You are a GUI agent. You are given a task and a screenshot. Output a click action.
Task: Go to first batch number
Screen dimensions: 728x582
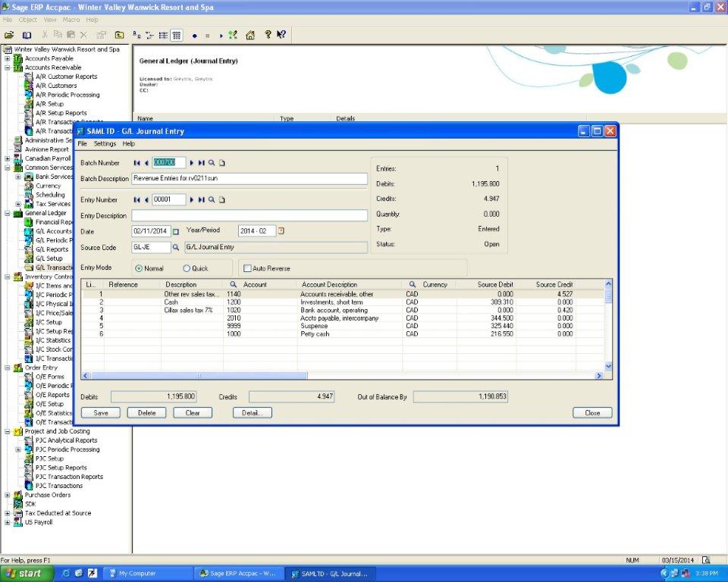(136, 163)
